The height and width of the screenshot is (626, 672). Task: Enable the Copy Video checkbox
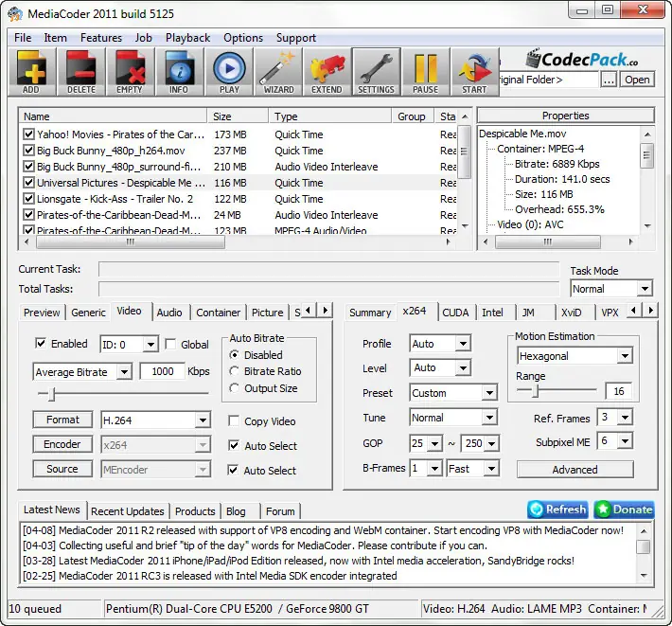(234, 421)
